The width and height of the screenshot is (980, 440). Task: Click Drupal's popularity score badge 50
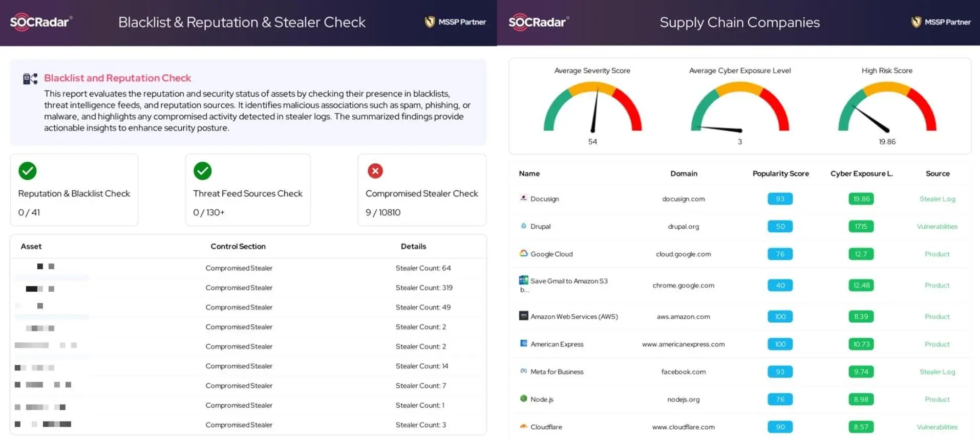click(780, 227)
